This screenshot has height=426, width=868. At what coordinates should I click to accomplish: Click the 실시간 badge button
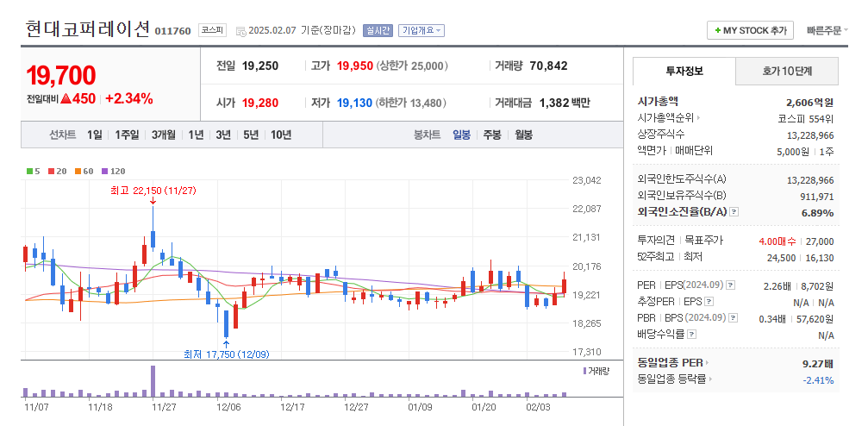pos(378,30)
